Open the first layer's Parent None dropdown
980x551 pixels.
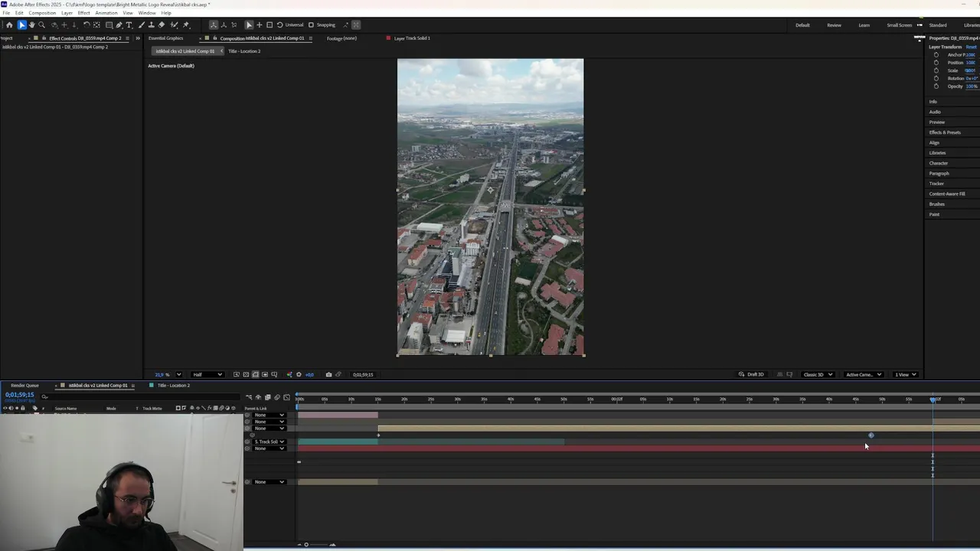pos(269,416)
